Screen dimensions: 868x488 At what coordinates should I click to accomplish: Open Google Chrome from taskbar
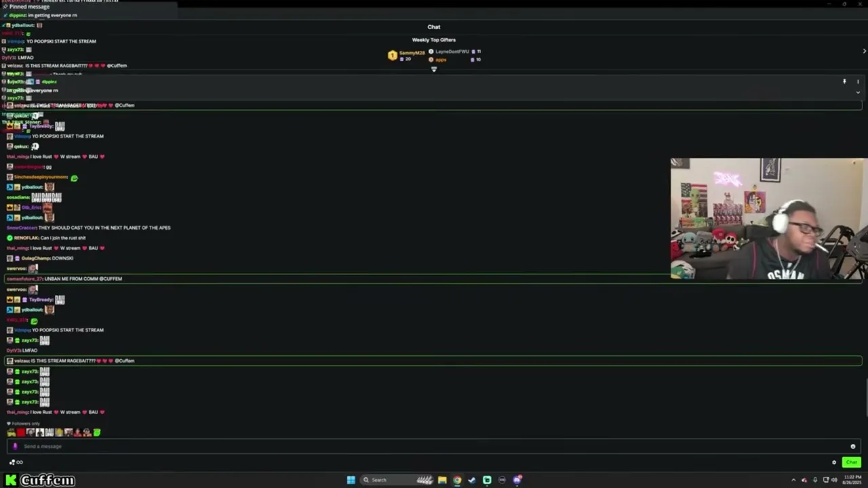click(457, 480)
